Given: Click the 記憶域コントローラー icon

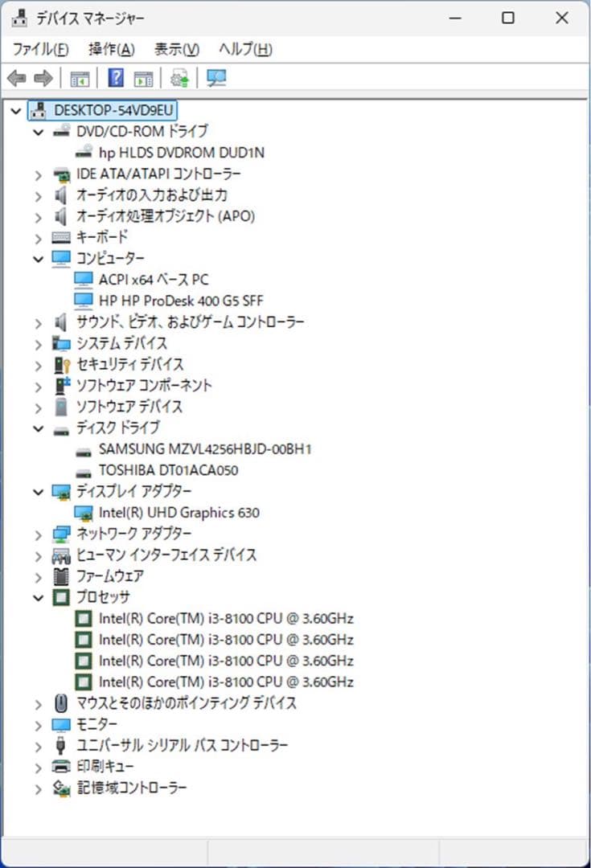Looking at the screenshot, I should (61, 788).
